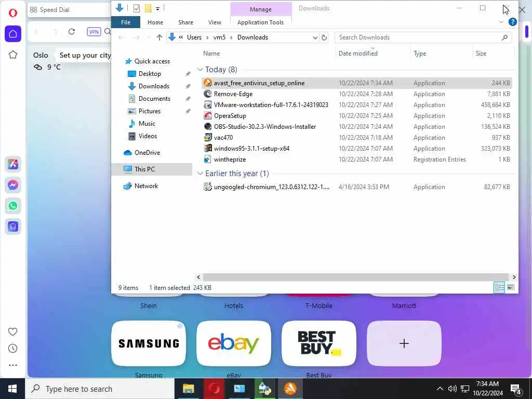Open Opera pinboards heart icon

[12, 331]
